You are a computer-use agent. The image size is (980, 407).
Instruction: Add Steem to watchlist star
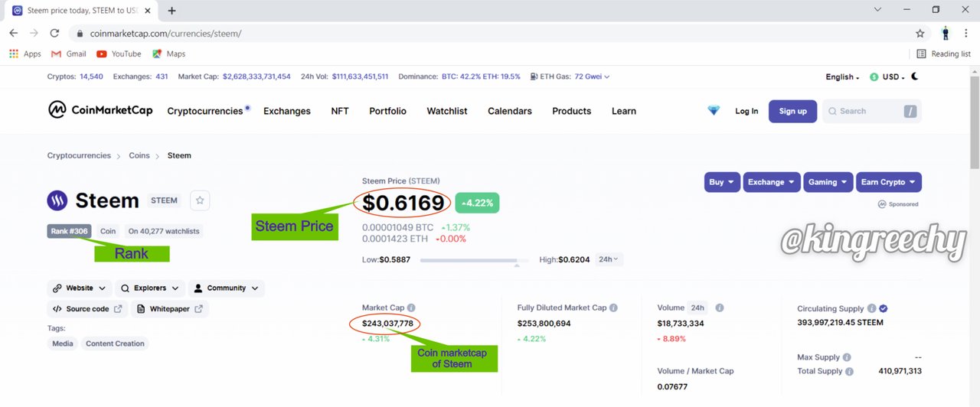click(200, 200)
